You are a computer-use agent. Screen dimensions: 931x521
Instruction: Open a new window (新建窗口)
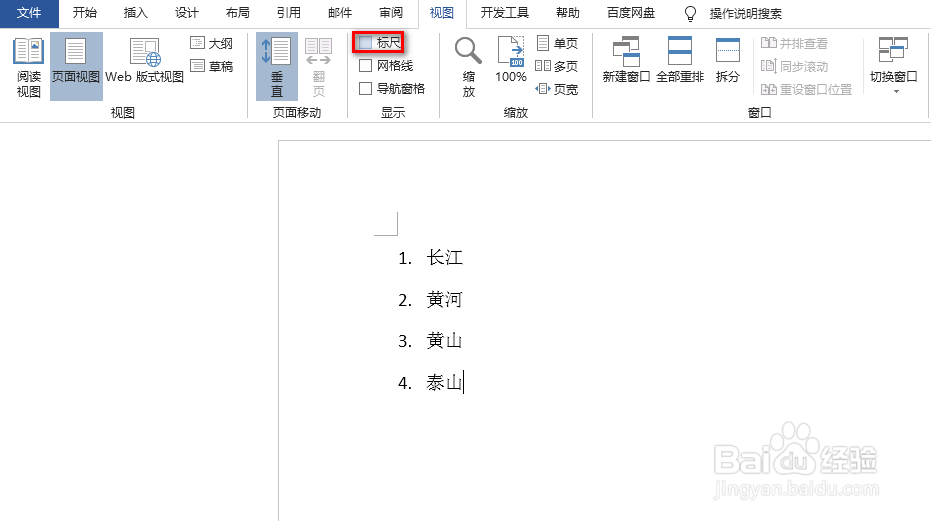pos(626,59)
